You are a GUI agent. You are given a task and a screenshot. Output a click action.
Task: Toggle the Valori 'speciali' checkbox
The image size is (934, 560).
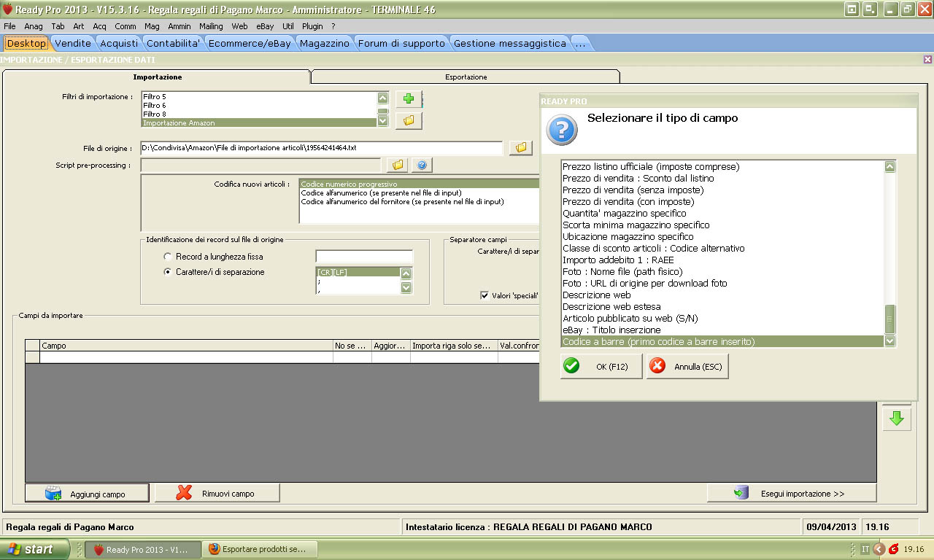(x=485, y=295)
